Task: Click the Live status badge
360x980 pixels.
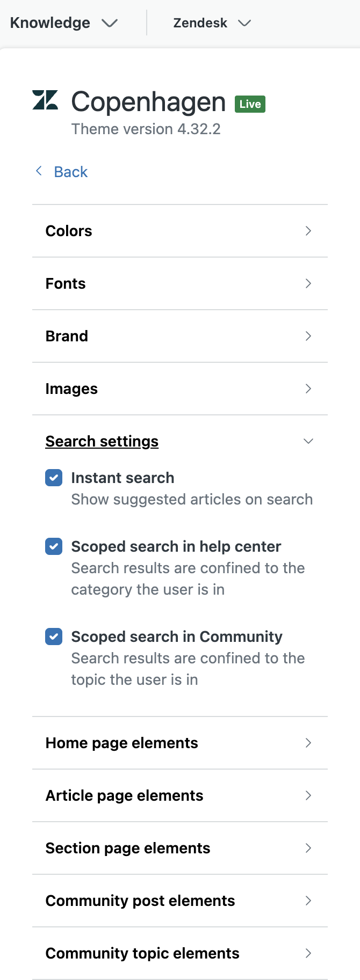Action: coord(250,104)
